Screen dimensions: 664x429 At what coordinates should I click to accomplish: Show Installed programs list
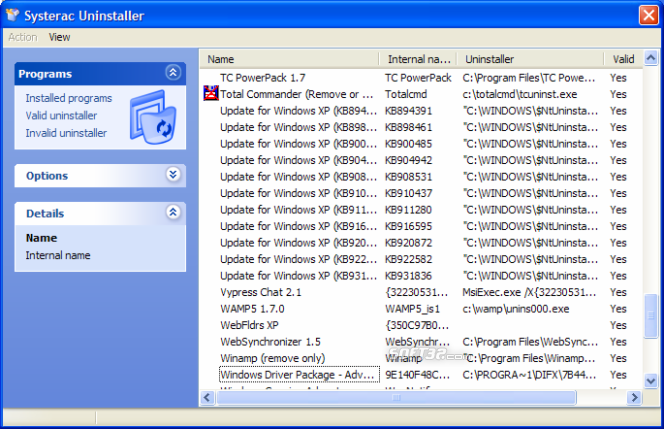tap(69, 98)
